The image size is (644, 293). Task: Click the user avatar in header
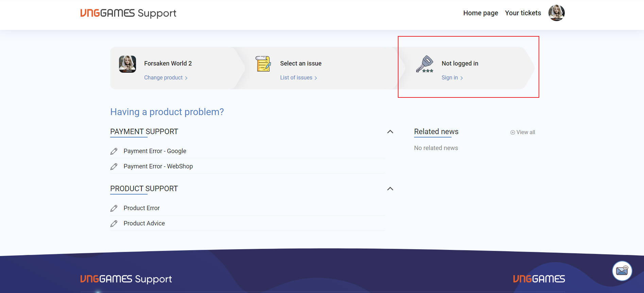[557, 13]
